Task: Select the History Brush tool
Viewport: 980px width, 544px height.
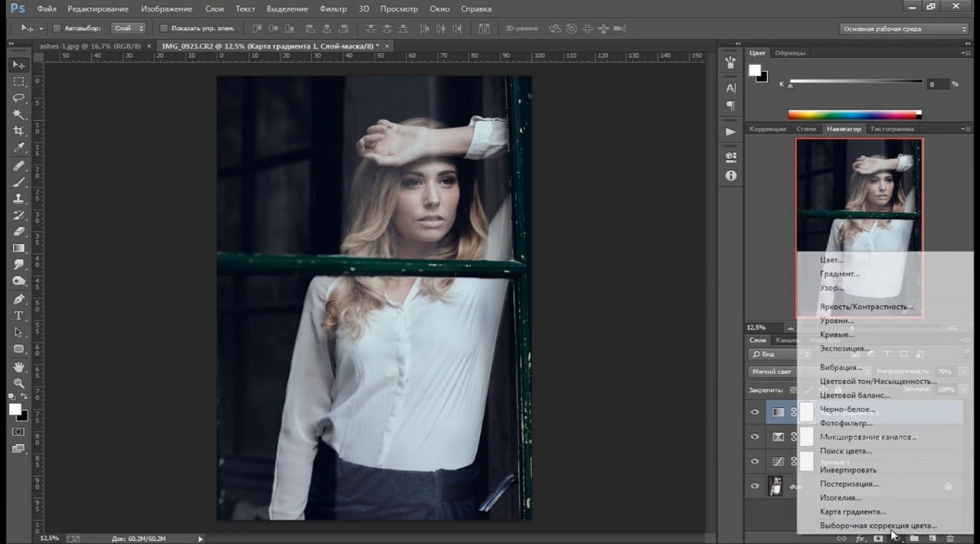Action: pos(19,215)
